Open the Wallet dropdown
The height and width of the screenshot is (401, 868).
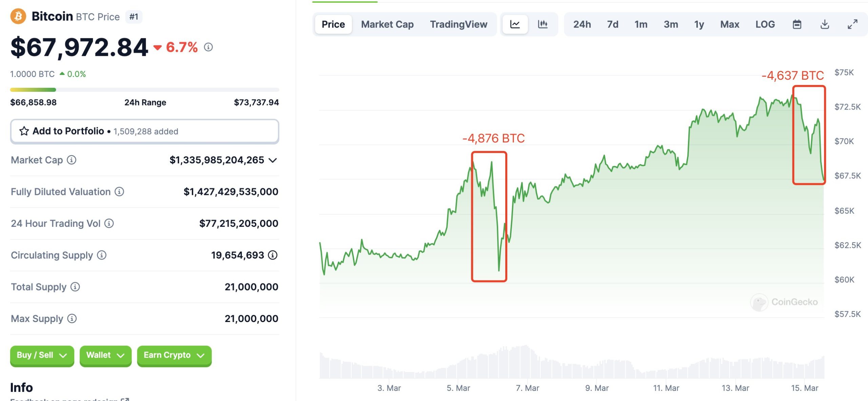[105, 355]
